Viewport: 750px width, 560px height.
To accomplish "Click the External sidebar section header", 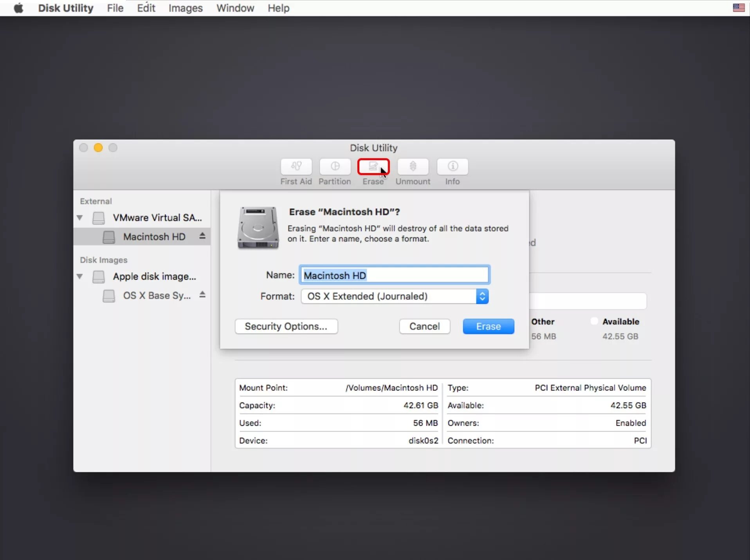I will 96,201.
